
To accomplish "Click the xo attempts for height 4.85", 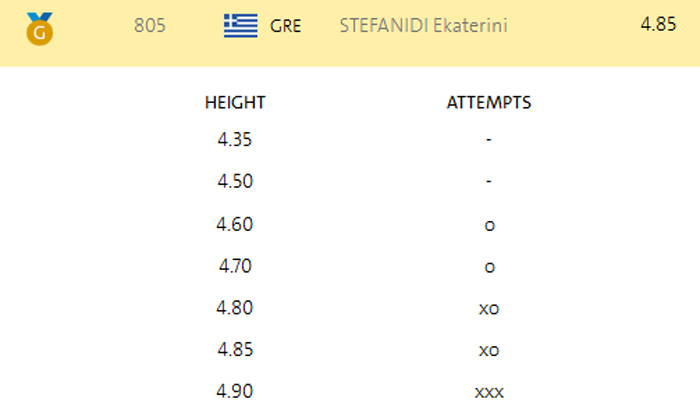I will (489, 351).
